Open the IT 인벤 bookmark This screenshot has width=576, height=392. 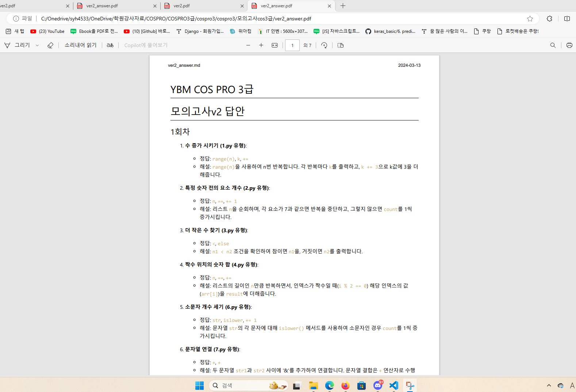click(x=283, y=31)
